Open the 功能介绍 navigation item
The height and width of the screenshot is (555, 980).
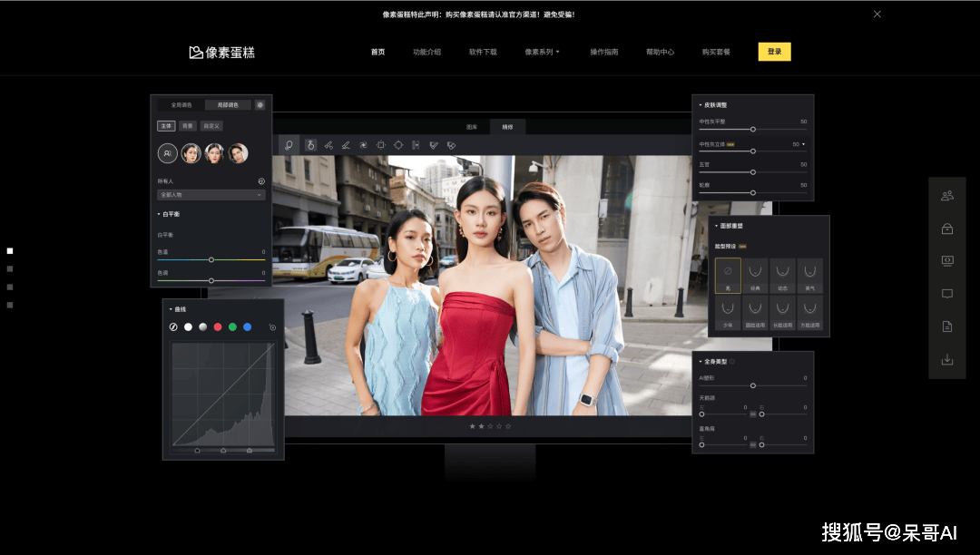(x=426, y=53)
